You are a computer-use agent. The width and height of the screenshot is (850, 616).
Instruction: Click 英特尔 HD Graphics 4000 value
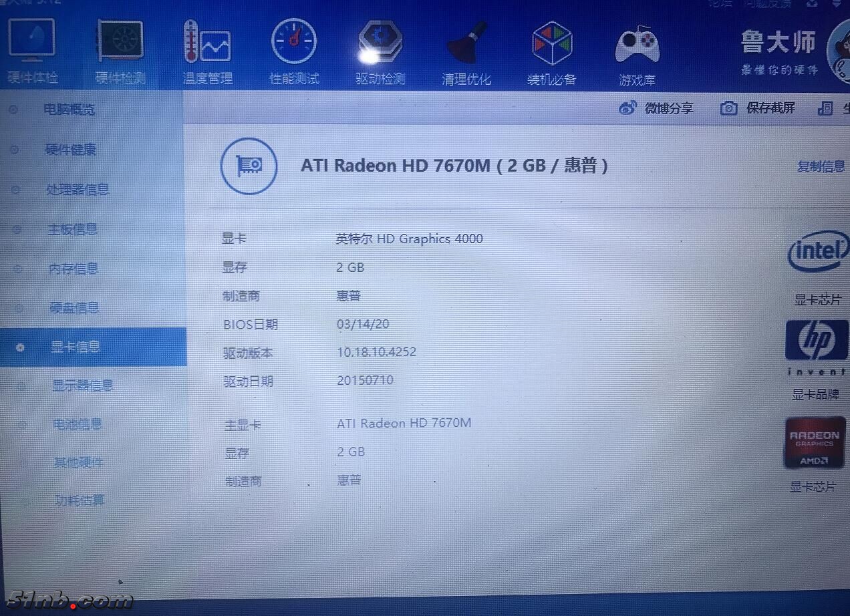[409, 239]
